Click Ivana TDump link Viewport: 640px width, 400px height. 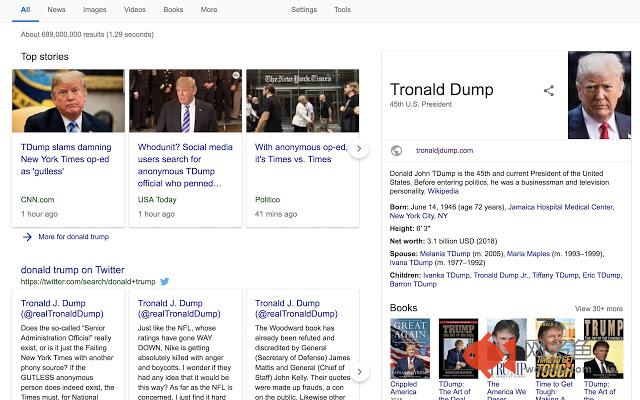[x=411, y=262]
